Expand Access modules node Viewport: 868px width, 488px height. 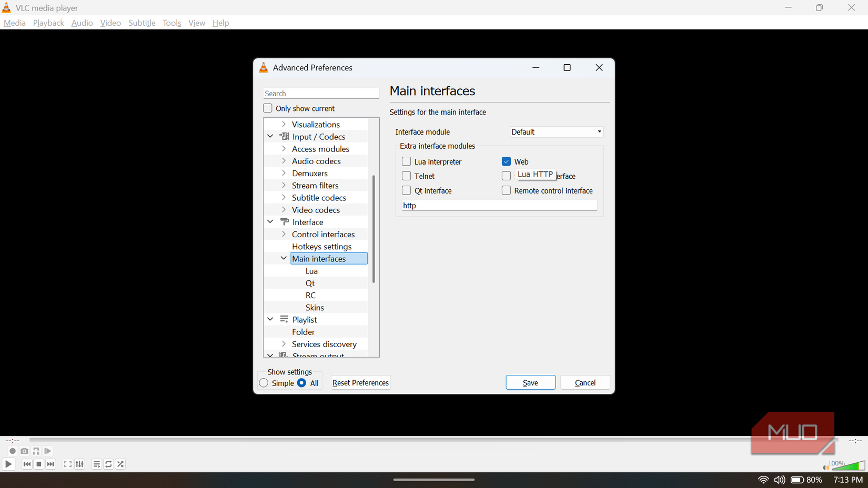pyautogui.click(x=284, y=149)
